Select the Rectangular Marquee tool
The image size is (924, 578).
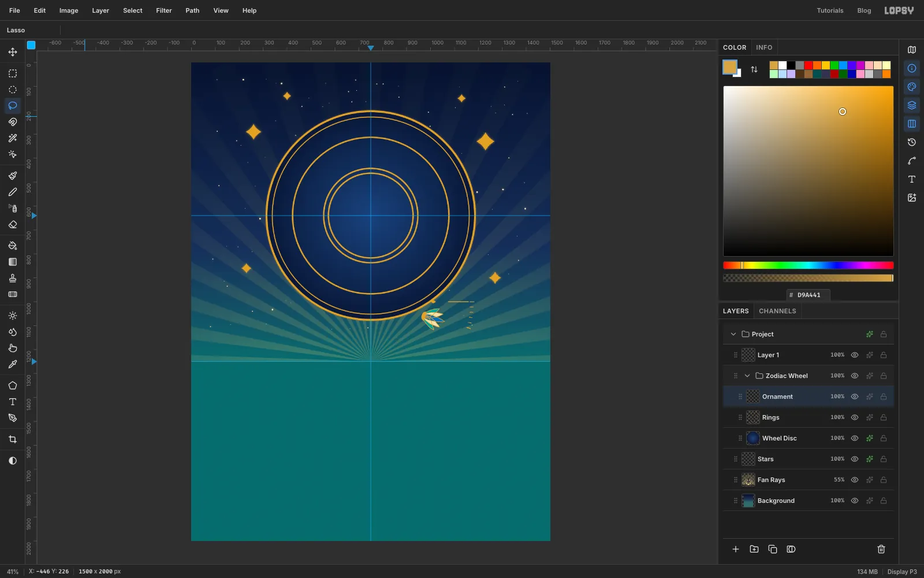click(13, 73)
